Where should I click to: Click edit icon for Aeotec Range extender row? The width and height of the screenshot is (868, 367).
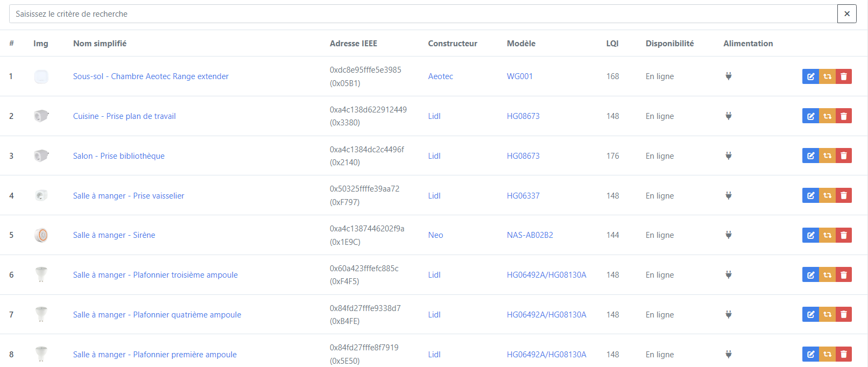810,76
